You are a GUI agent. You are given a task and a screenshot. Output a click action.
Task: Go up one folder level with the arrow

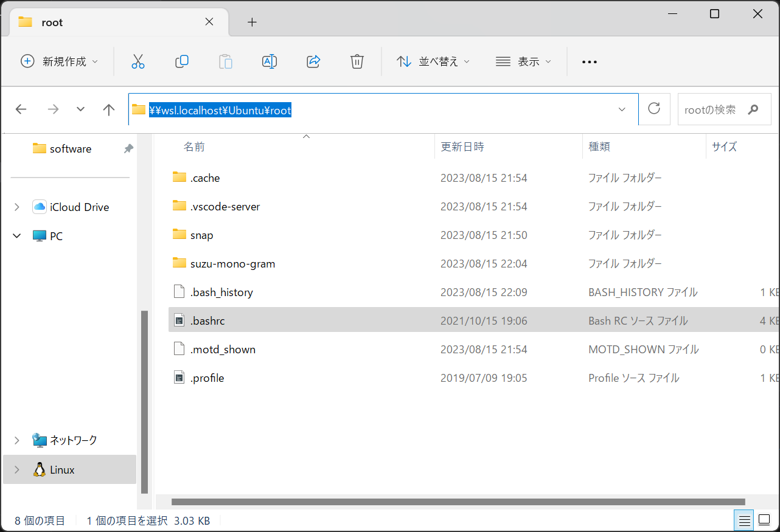coord(108,109)
